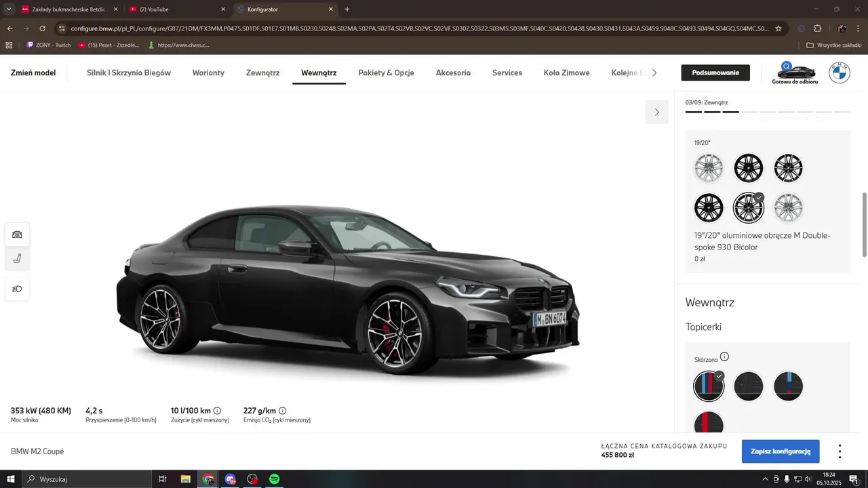The height and width of the screenshot is (488, 868).
Task: Click the page vertical scrollbar thumb
Action: coord(865,224)
